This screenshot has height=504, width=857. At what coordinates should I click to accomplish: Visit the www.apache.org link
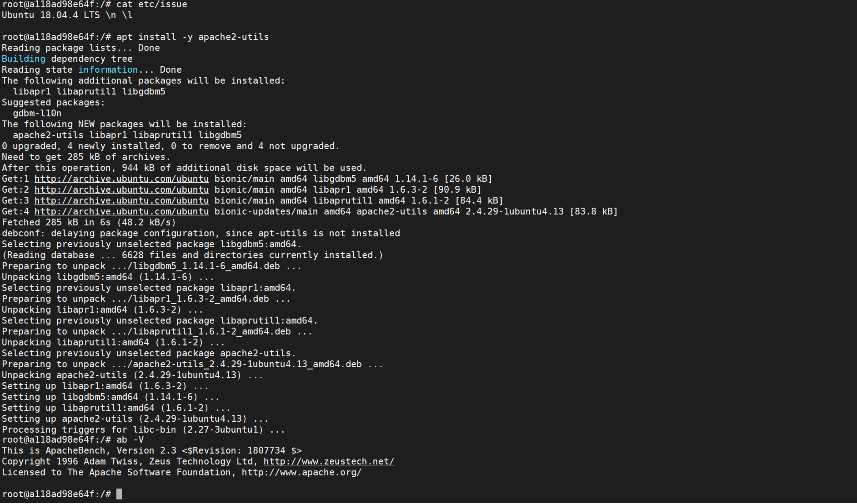point(301,473)
